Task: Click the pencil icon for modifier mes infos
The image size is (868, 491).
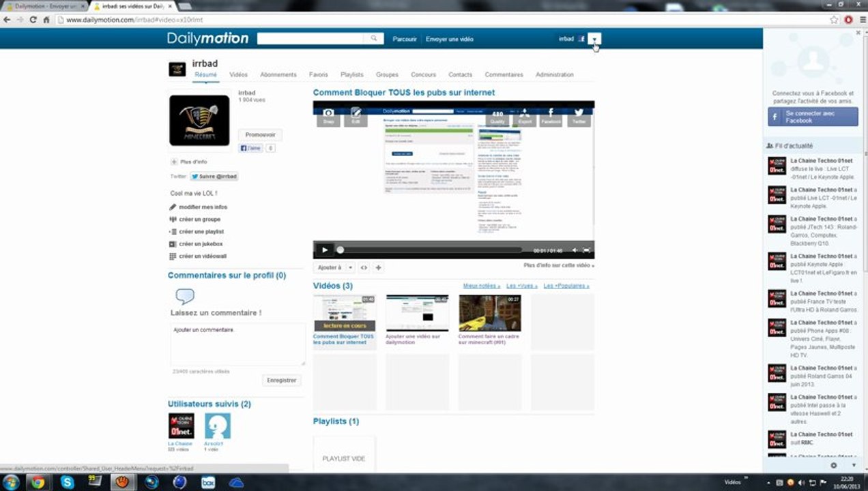Action: [x=173, y=207]
